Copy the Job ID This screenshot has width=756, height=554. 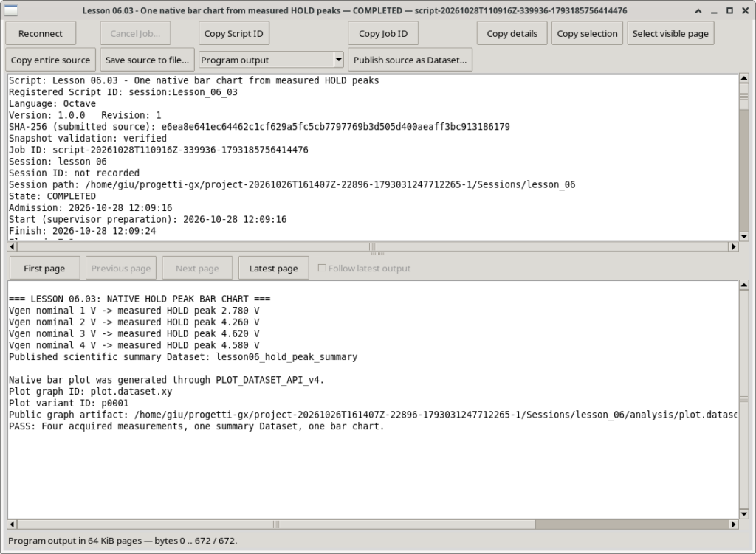tap(383, 34)
